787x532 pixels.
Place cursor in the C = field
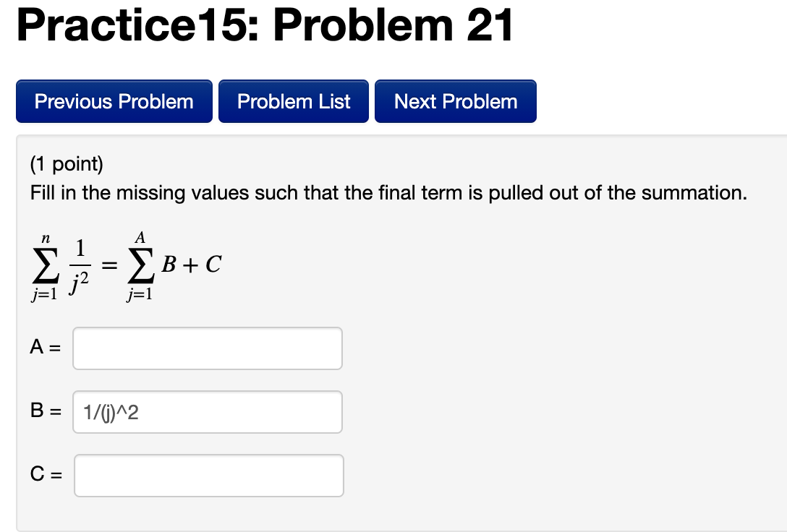click(x=208, y=475)
